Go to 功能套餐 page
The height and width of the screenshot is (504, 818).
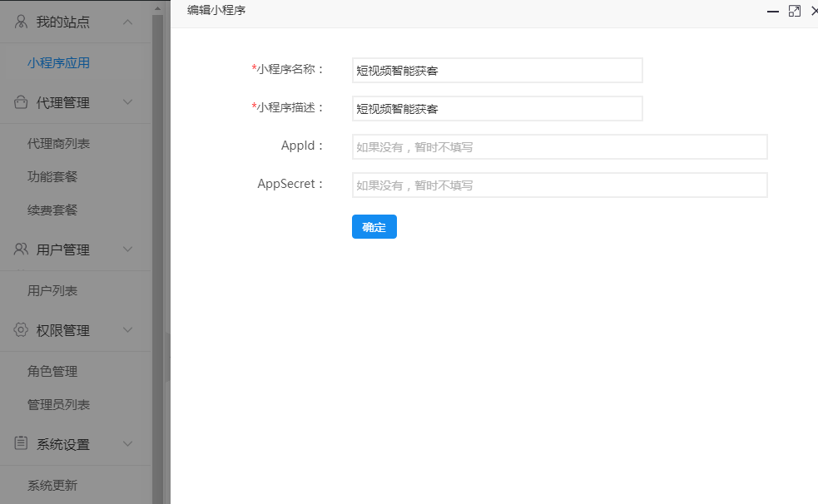[52, 176]
